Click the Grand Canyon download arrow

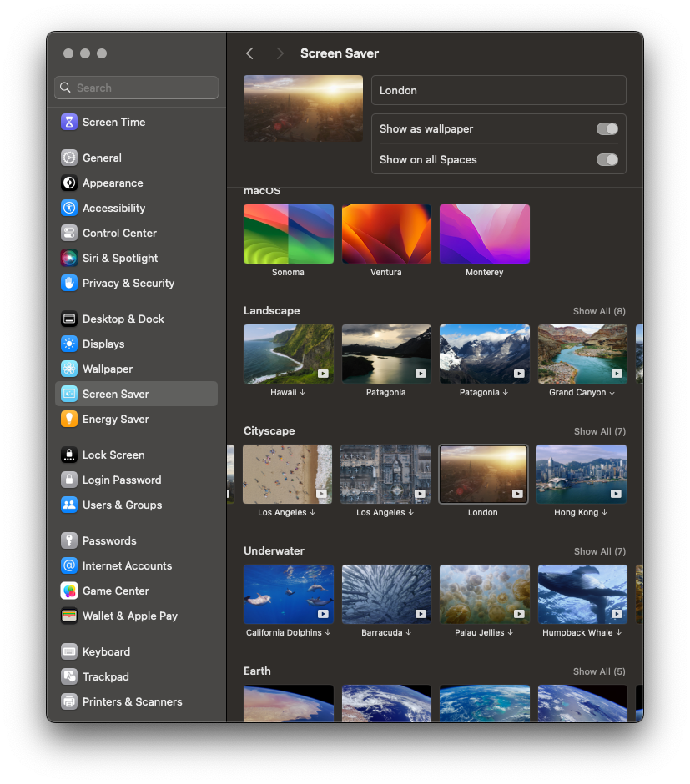pos(612,392)
